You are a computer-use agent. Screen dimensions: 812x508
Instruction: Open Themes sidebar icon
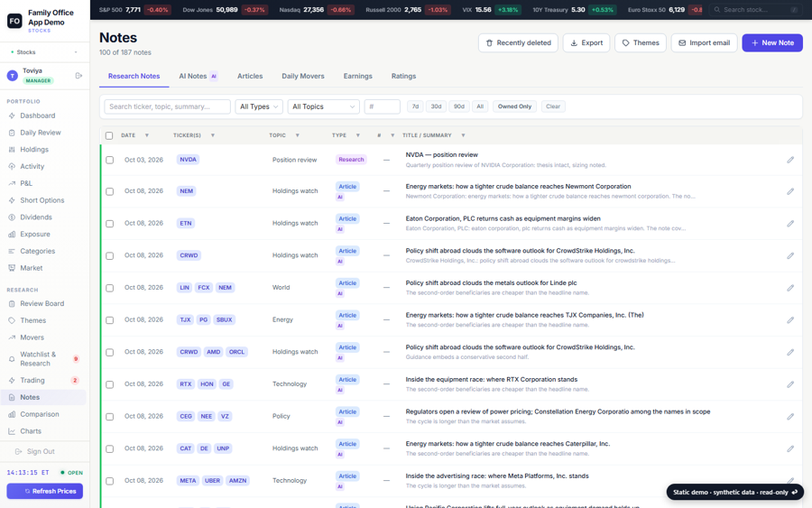point(12,320)
